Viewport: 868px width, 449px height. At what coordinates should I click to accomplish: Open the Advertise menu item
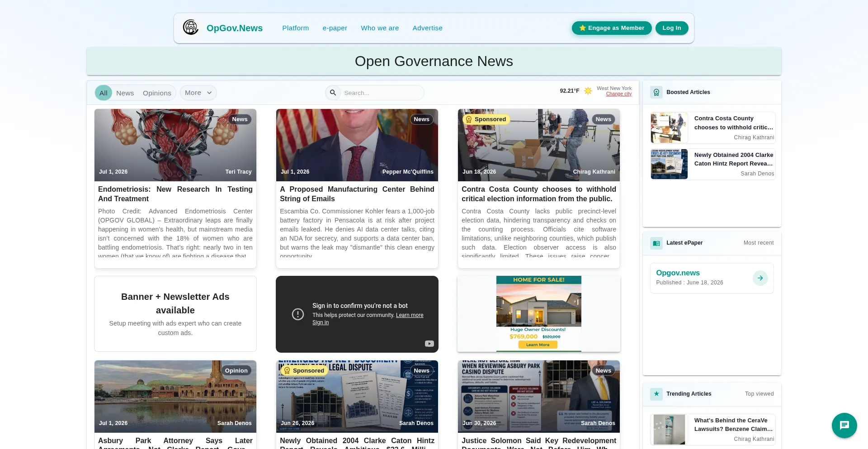[x=428, y=28]
